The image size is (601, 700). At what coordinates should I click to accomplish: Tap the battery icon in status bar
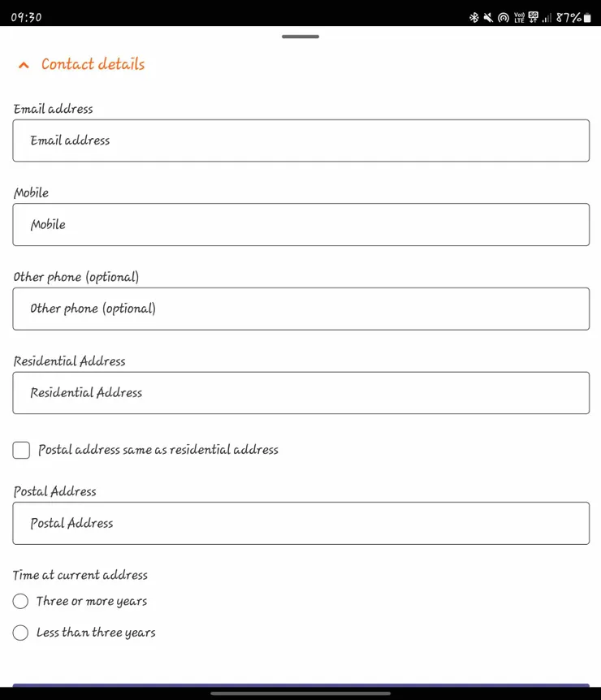pos(587,17)
